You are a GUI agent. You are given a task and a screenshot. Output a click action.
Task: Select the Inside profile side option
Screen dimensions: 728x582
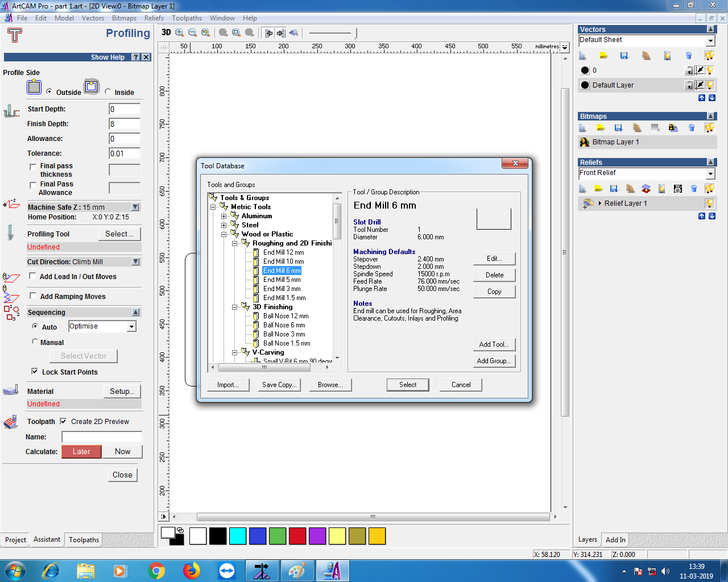pyautogui.click(x=108, y=92)
